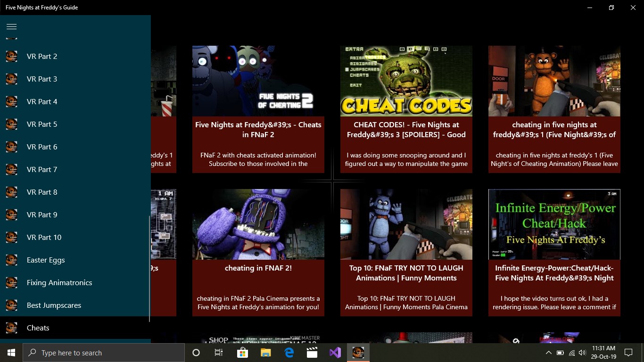Click the icon beside VR Part 7
Image resolution: width=644 pixels, height=362 pixels.
12,170
